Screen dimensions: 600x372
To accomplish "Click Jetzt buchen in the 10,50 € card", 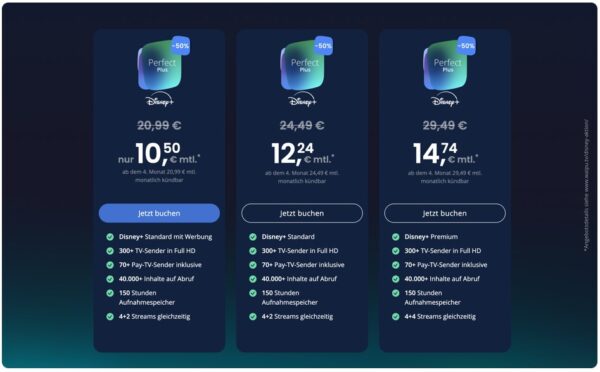I will coord(159,213).
